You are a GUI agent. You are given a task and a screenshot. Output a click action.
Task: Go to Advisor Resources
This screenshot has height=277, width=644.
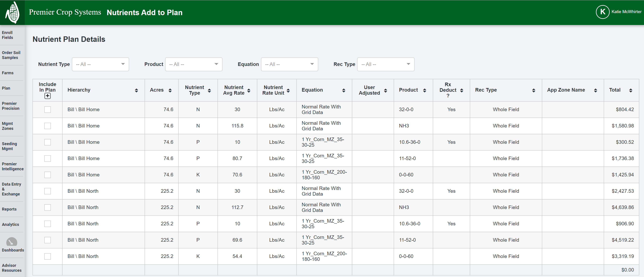pyautogui.click(x=12, y=268)
